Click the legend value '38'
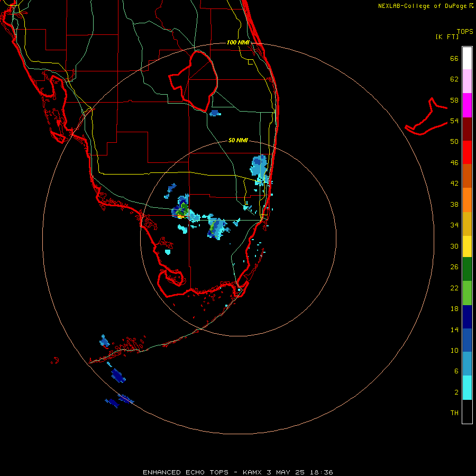 (454, 204)
